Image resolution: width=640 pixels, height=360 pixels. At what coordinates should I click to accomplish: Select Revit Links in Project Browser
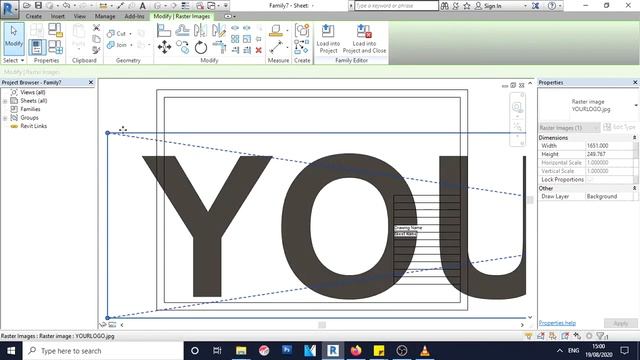pos(33,126)
